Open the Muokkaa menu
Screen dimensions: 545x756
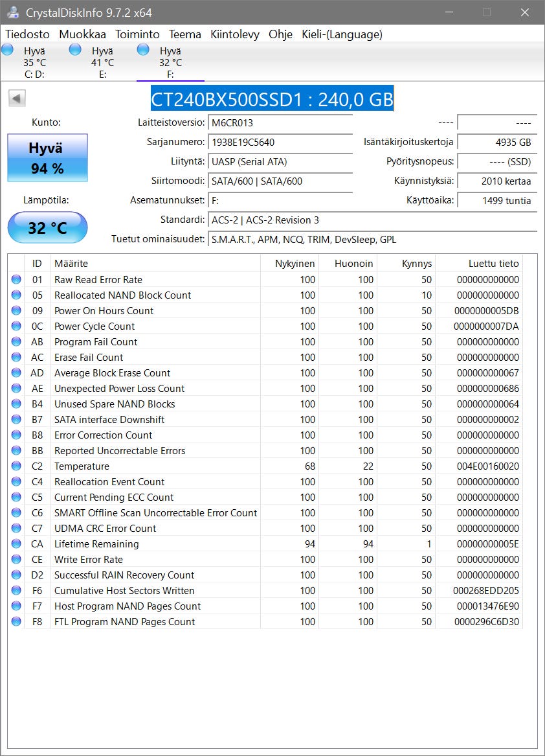point(82,34)
